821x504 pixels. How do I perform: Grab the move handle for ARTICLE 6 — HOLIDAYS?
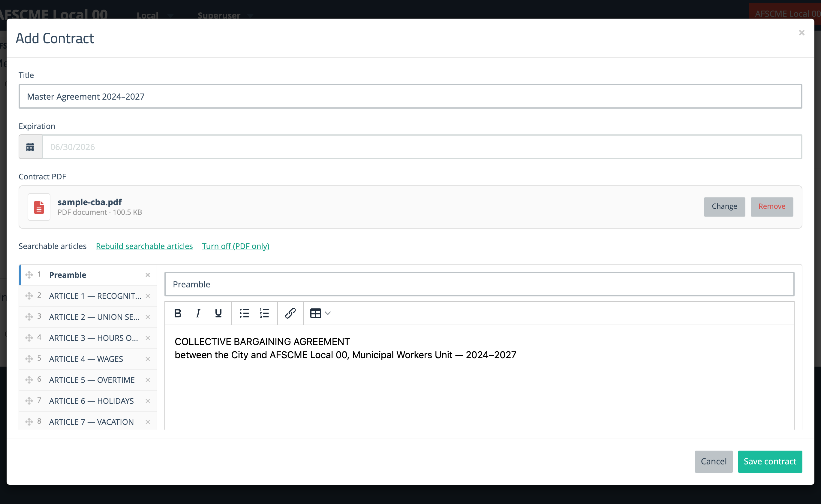[x=29, y=401]
